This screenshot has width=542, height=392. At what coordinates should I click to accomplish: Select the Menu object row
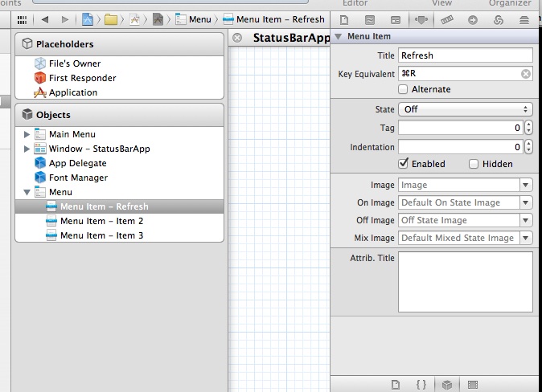pyautogui.click(x=119, y=192)
